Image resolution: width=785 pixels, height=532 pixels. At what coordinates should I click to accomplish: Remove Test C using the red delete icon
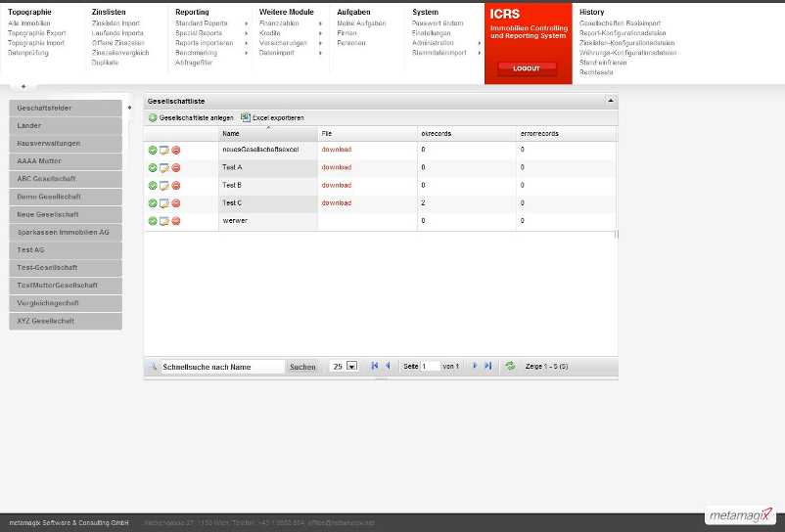[176, 203]
